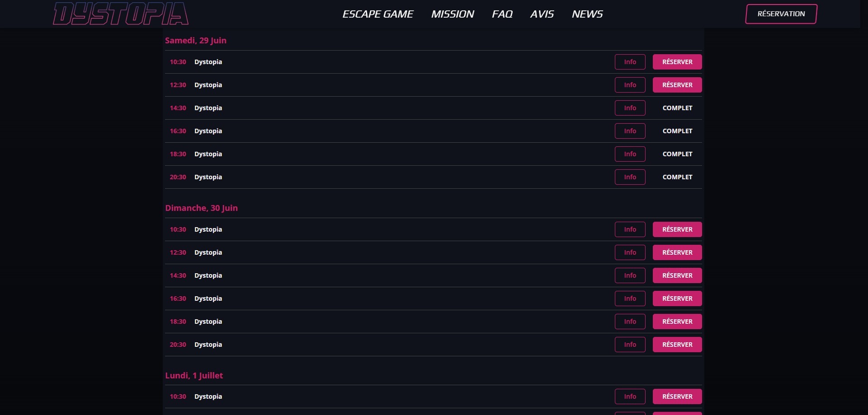868x415 pixels.
Task: Reserve Saturday 29 Juin 12:30 slot
Action: click(677, 85)
